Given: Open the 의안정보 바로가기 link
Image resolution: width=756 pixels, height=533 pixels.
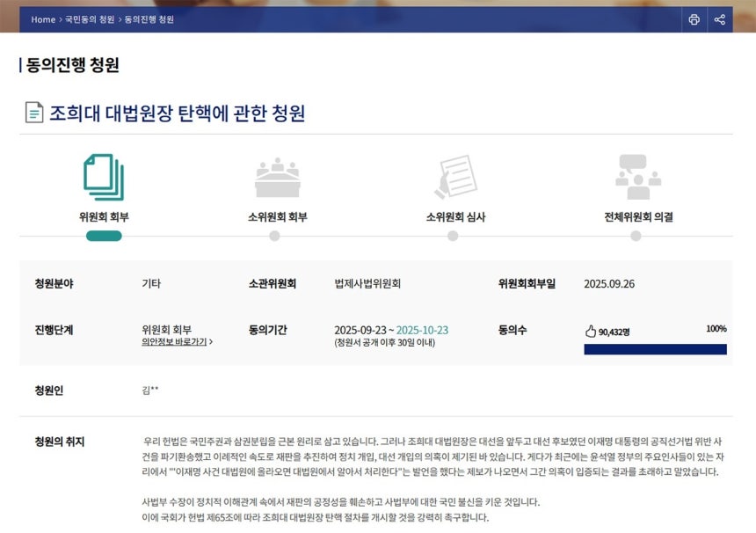Looking at the screenshot, I should point(177,342).
